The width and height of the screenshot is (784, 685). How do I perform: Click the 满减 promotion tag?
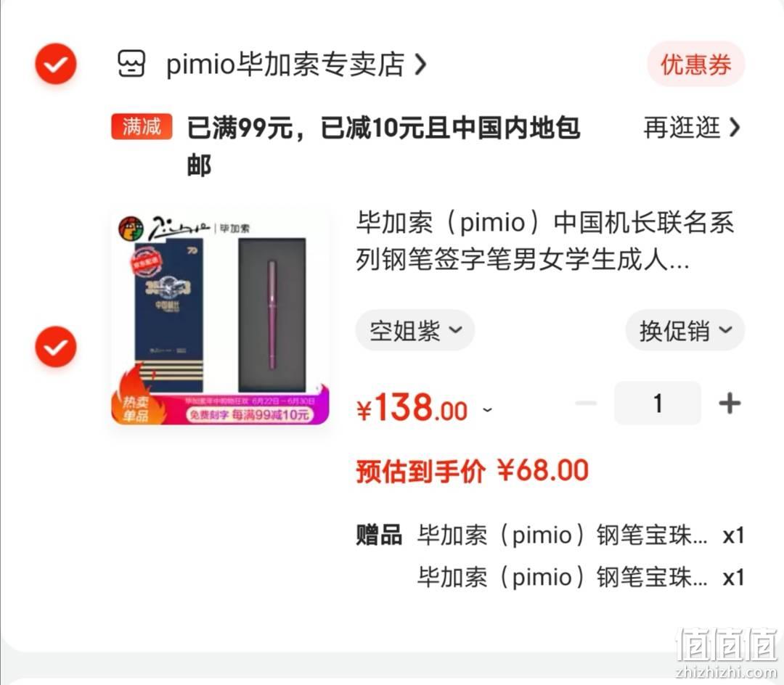[142, 126]
